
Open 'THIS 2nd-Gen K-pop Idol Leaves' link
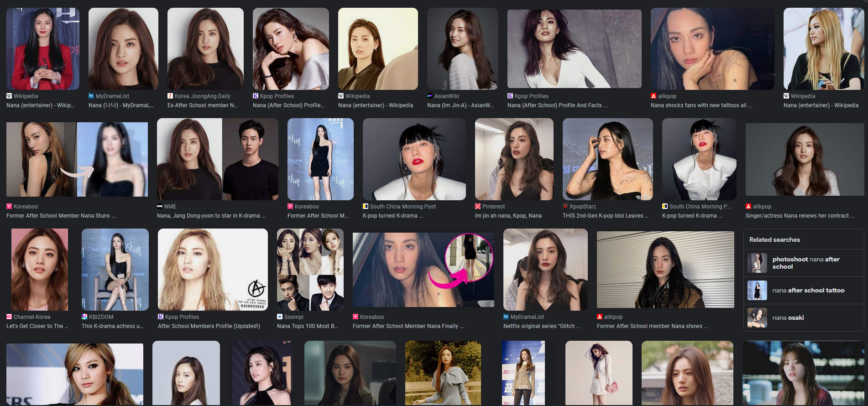(605, 216)
